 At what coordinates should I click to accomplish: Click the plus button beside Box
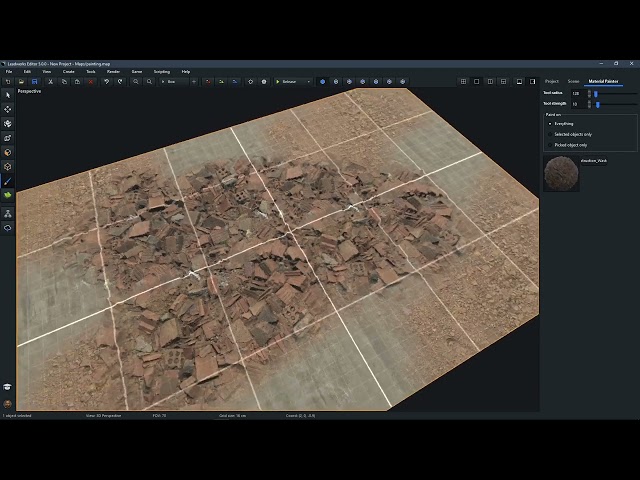(x=194, y=82)
